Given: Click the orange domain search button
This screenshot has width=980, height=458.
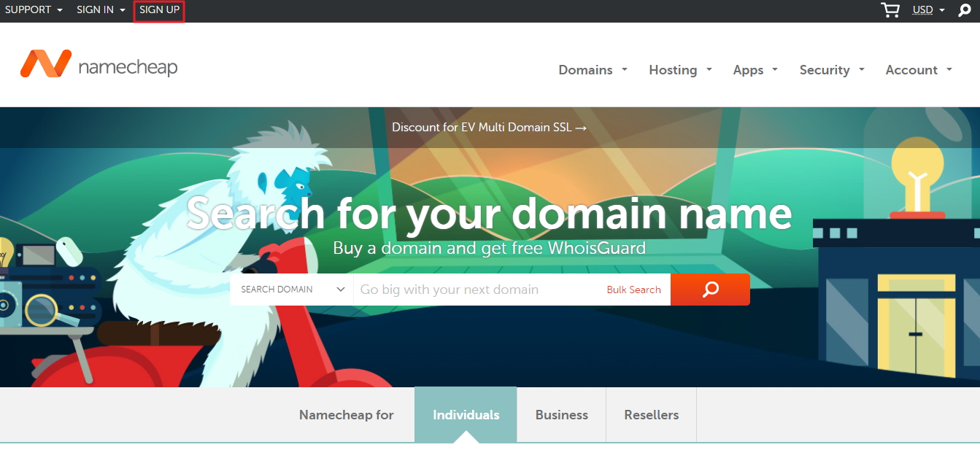Looking at the screenshot, I should [710, 290].
